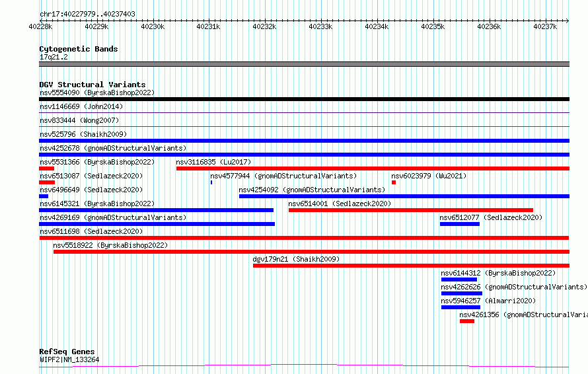The width and height of the screenshot is (588, 374).
Task: Click the red nsv6511698 variant bar
Action: click(x=304, y=238)
